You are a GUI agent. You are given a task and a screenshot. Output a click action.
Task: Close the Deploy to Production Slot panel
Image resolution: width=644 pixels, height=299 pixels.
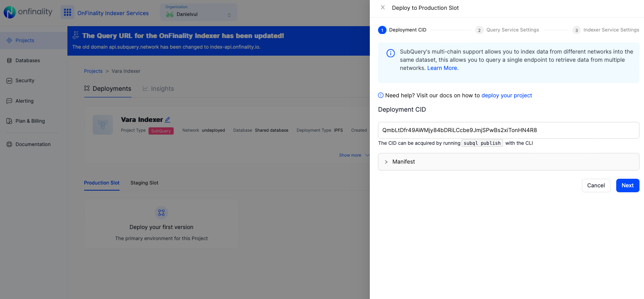pyautogui.click(x=383, y=7)
